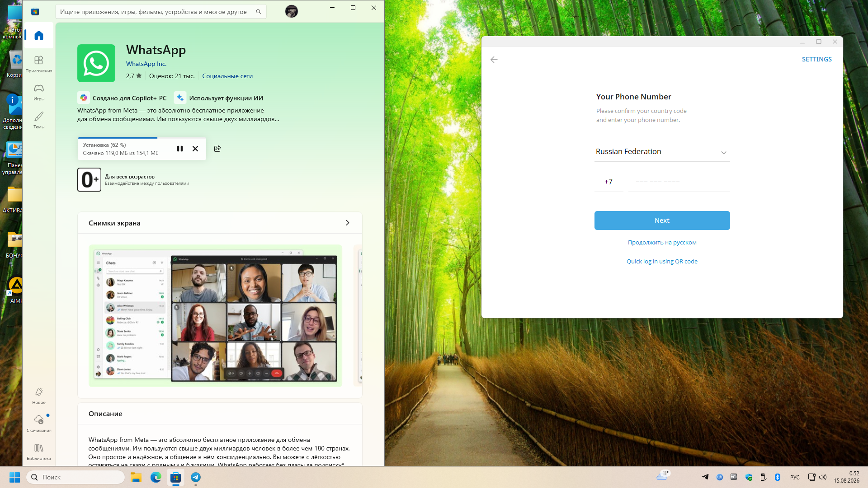Open the volume control in tray
The width and height of the screenshot is (868, 488).
click(823, 477)
